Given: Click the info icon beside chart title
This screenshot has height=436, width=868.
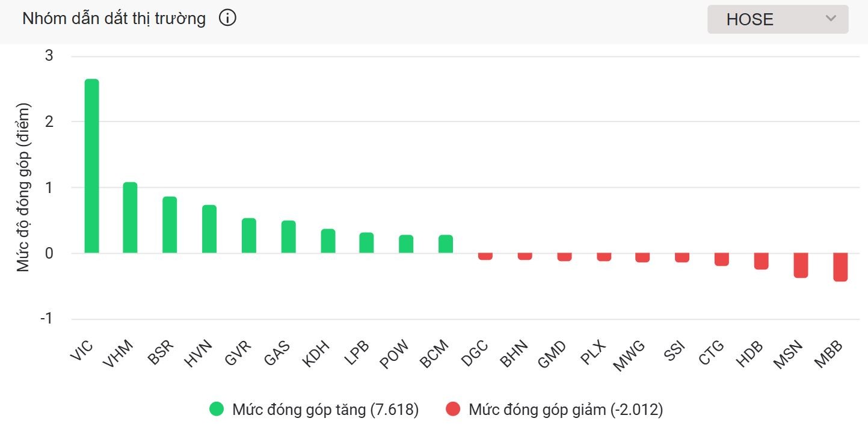Looking at the screenshot, I should (227, 19).
